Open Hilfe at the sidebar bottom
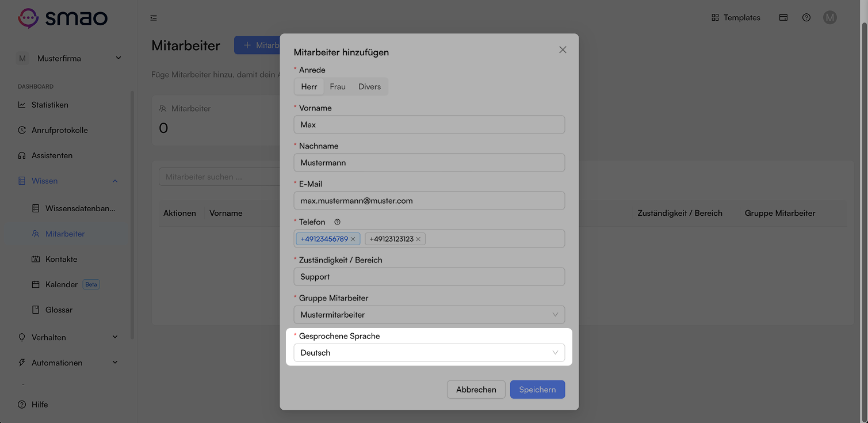The image size is (868, 423). pos(69,405)
